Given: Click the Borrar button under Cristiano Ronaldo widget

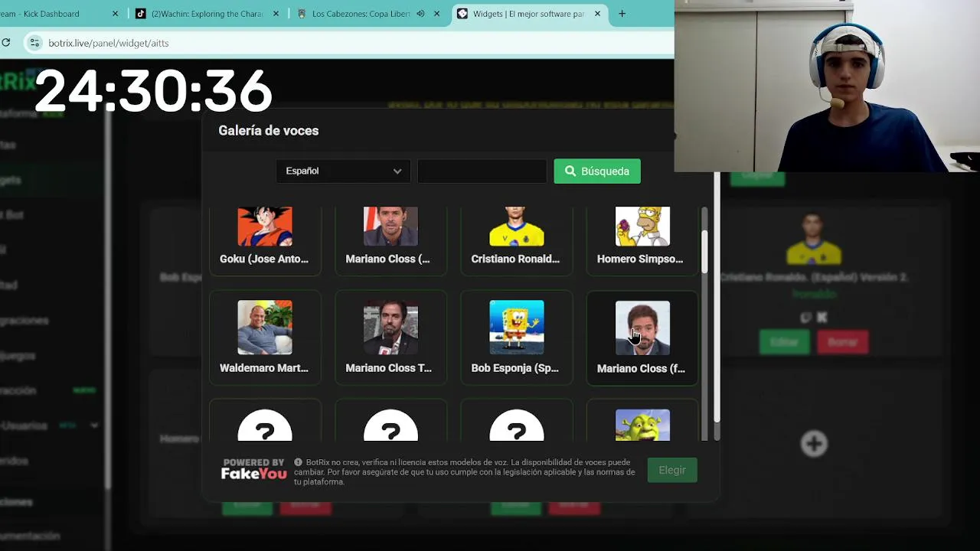Looking at the screenshot, I should (x=843, y=342).
